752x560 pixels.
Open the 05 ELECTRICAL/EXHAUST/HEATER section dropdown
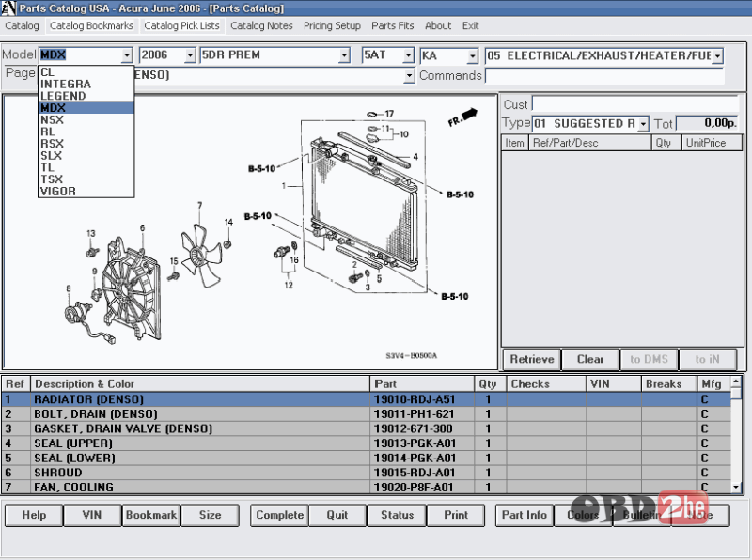tap(717, 56)
